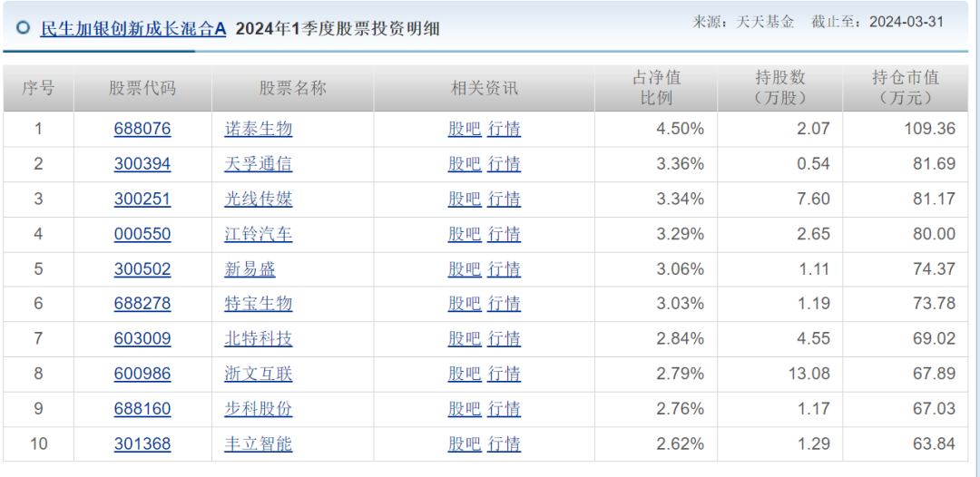The image size is (980, 477).
Task: Open 行情 for 北特科技
Action: click(504, 339)
